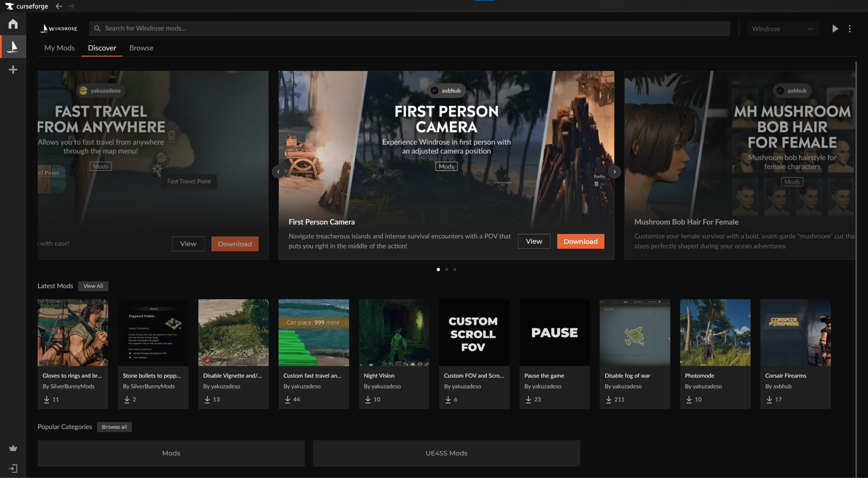
Task: Open the UE4SS Mods category tile
Action: click(446, 453)
